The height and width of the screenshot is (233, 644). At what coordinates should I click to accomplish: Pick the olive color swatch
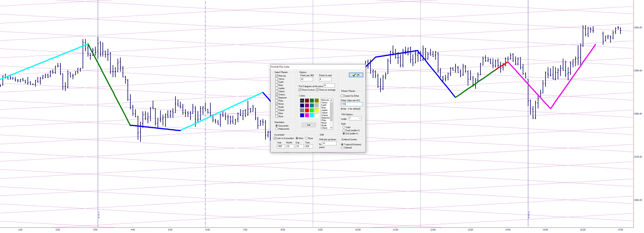pos(317,101)
